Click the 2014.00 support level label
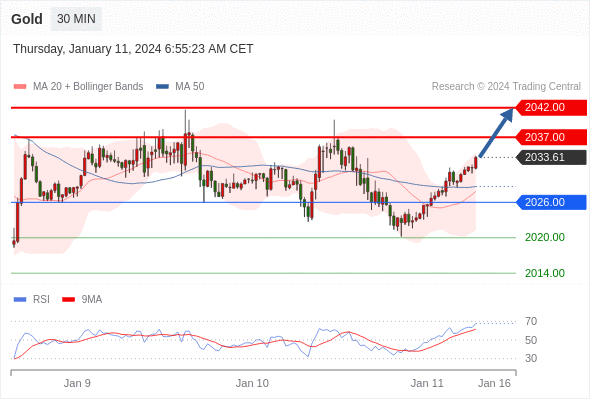 tap(545, 273)
